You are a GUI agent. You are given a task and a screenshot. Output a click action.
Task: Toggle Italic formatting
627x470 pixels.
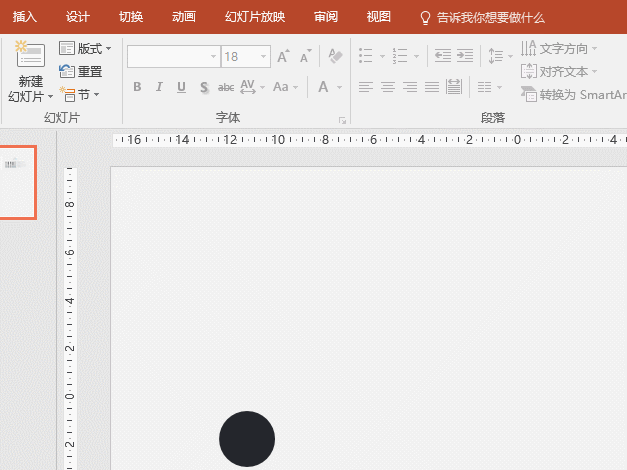[x=159, y=87]
